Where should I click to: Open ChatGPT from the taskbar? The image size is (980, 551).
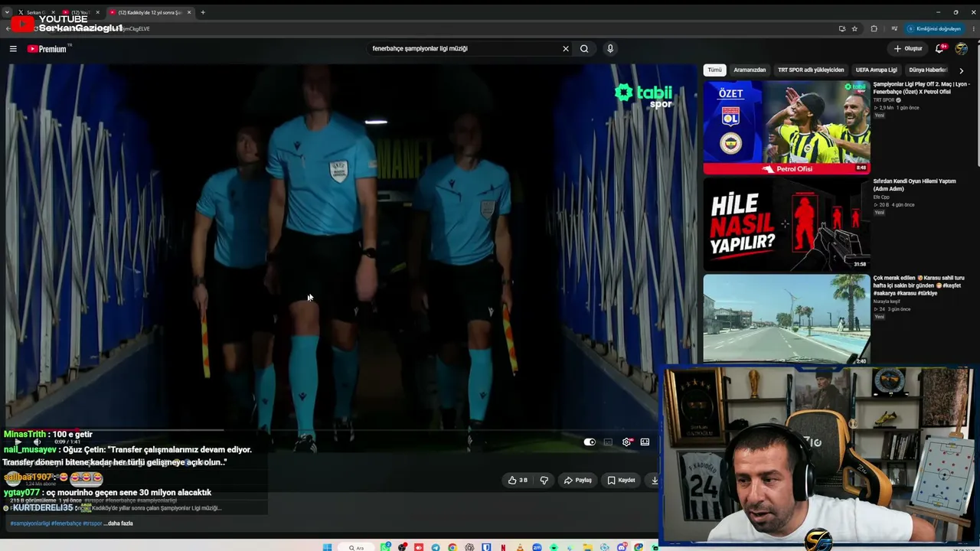(470, 547)
